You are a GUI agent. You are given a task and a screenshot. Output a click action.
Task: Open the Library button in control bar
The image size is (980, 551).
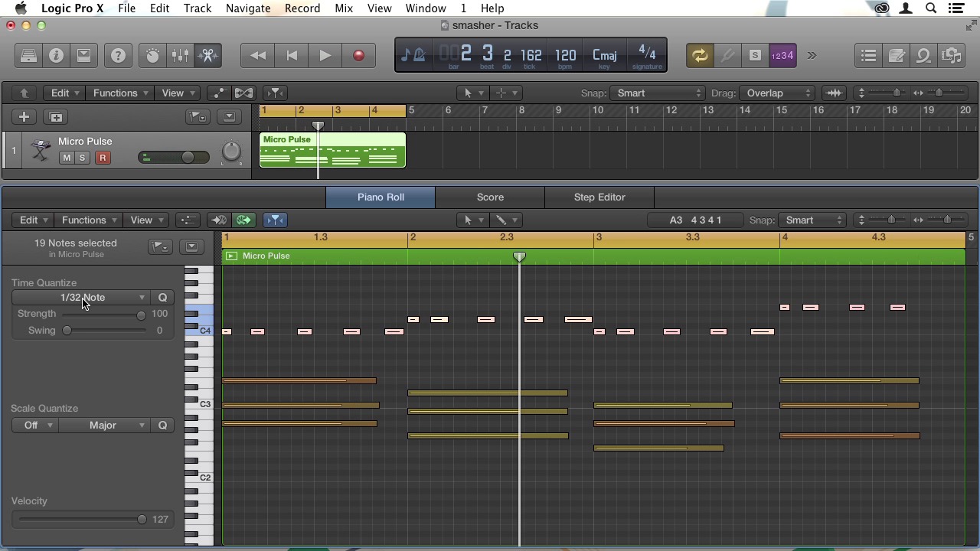click(28, 56)
